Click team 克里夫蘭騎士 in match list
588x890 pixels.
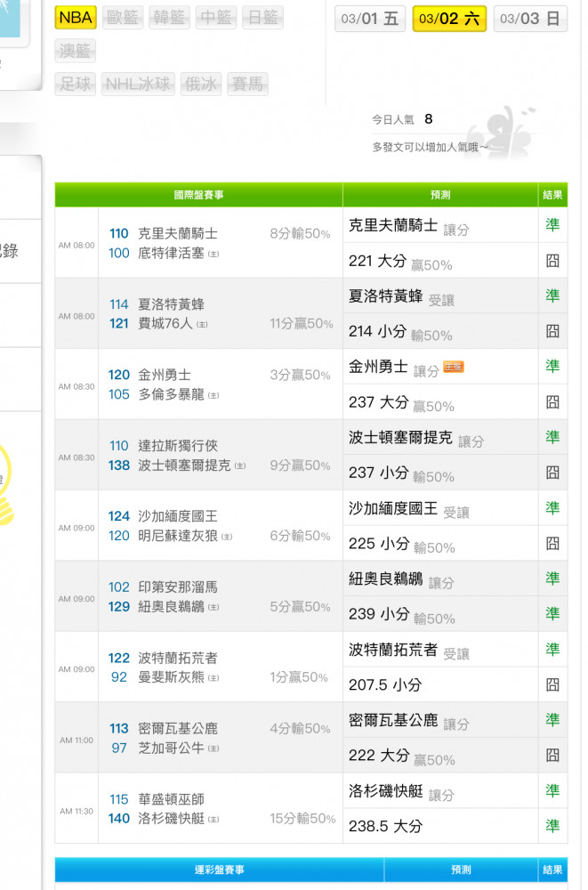pos(178,234)
